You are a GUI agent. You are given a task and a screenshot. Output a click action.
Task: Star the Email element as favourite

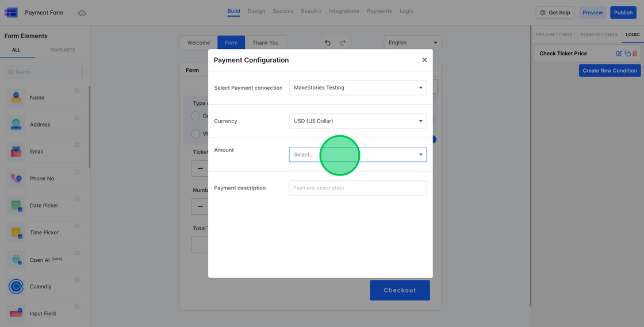pos(77,145)
